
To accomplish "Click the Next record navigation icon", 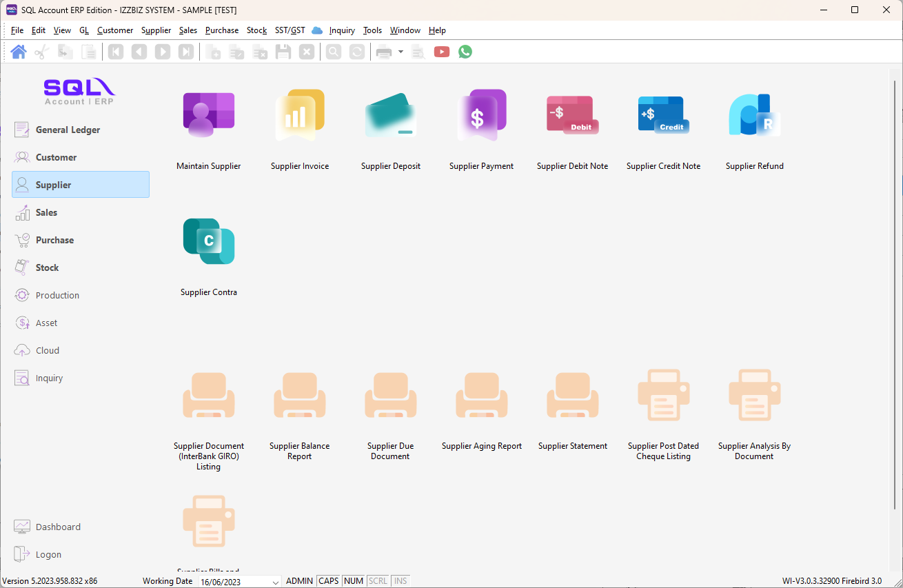I will [163, 52].
